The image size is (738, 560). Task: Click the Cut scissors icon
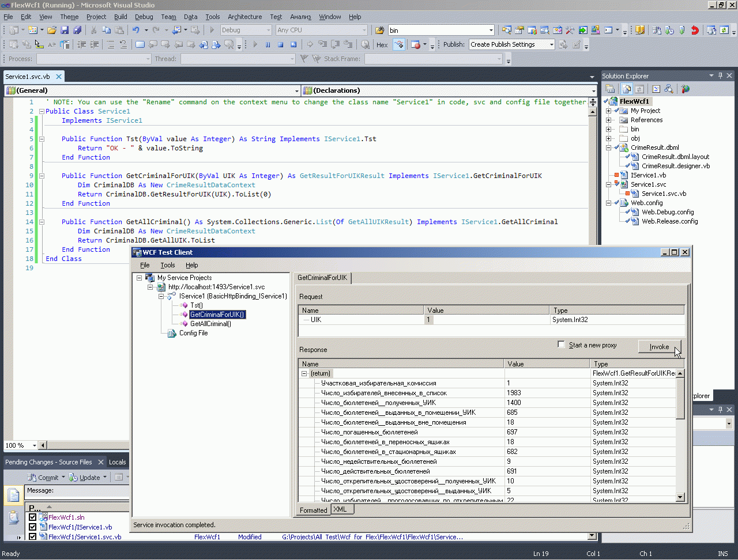tap(93, 30)
